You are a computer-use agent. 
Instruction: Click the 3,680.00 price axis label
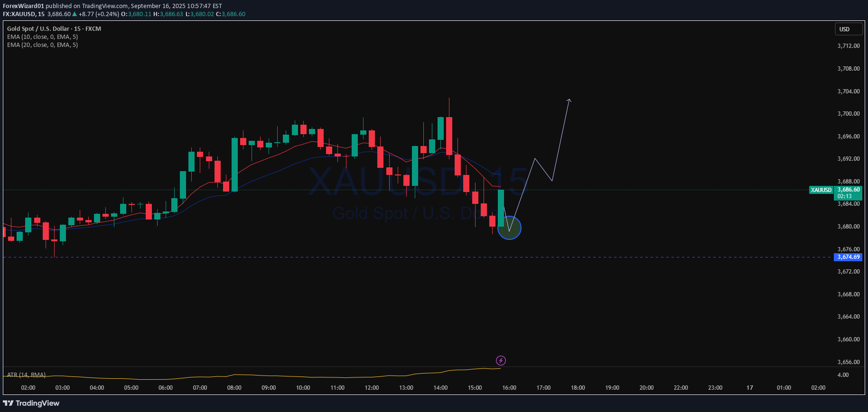tap(849, 227)
